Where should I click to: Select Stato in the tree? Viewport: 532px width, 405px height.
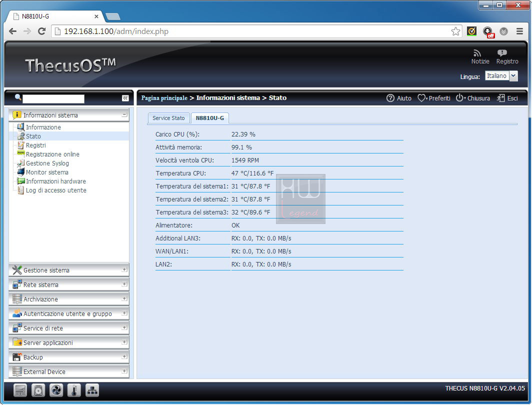pyautogui.click(x=33, y=136)
